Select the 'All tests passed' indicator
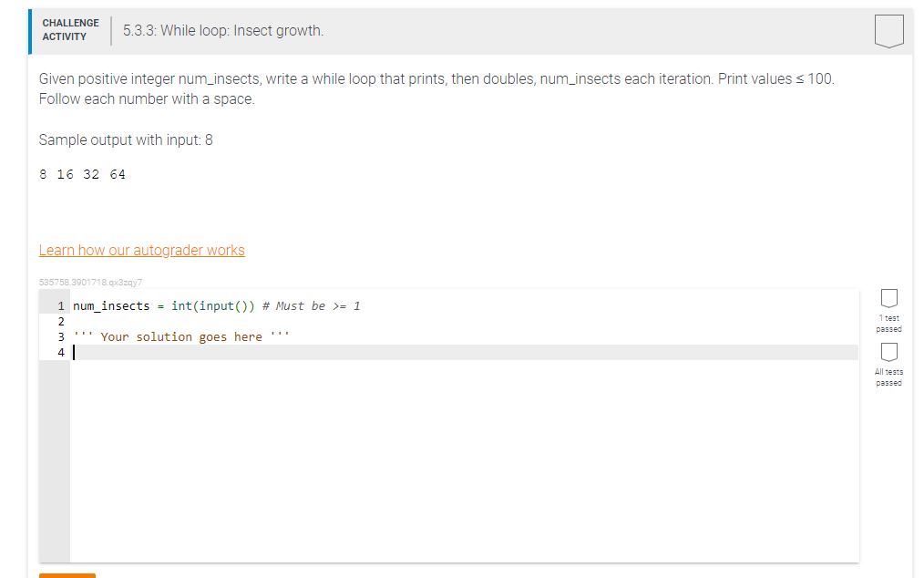 click(888, 377)
